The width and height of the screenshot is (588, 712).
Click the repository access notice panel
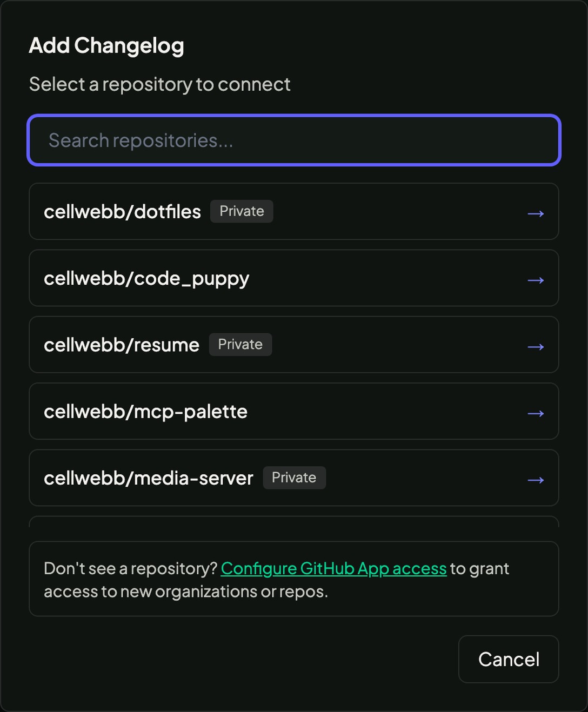coord(293,579)
